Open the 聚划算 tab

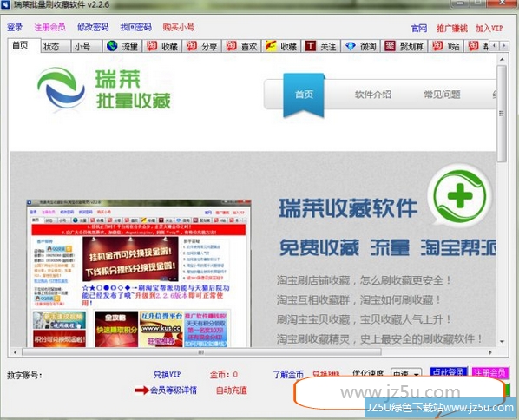pyautogui.click(x=404, y=46)
